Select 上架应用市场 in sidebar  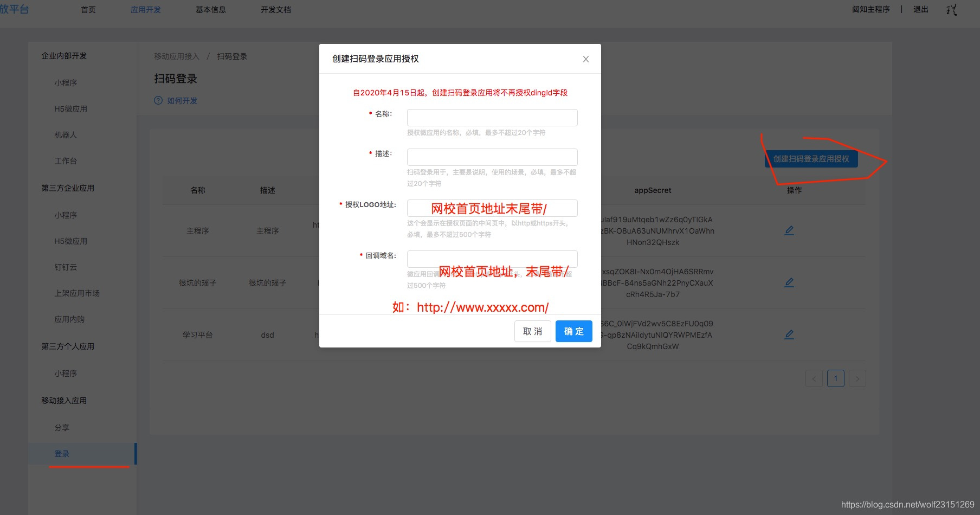(77, 293)
